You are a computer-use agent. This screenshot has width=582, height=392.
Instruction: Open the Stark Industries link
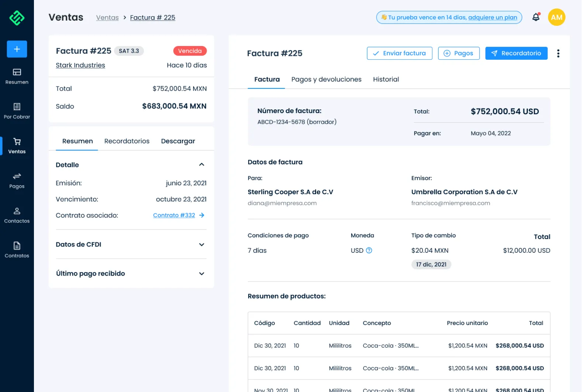(x=80, y=65)
